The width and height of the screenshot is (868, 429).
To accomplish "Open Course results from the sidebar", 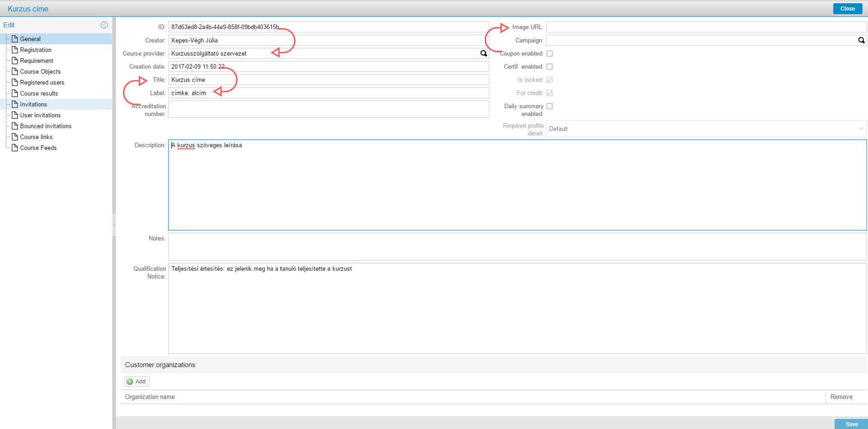I will click(x=38, y=93).
